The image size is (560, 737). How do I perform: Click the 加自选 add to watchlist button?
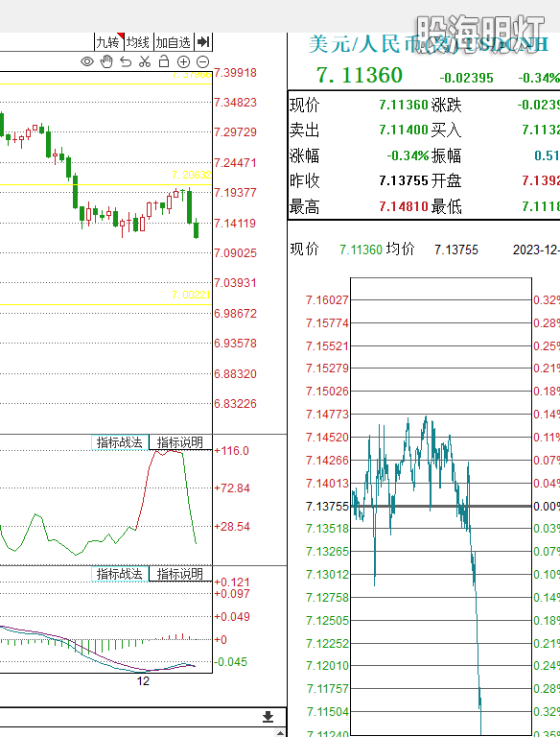click(x=174, y=42)
